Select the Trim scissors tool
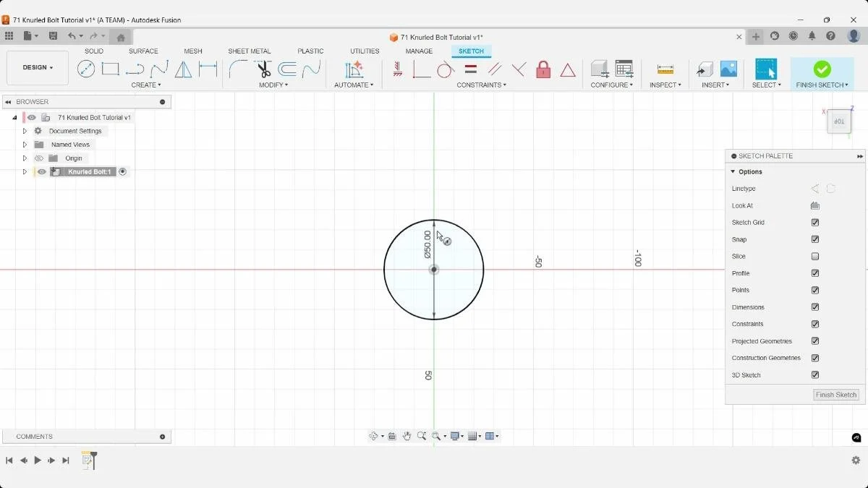Screen dimensions: 868x488 click(x=263, y=69)
